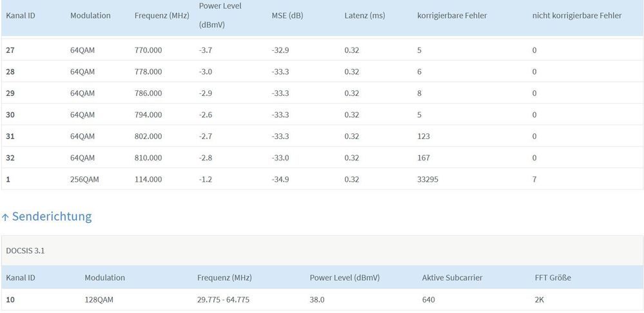The image size is (644, 313).
Task: Click the 'Power Level (dBmV)' upstream header
Action: click(345, 278)
